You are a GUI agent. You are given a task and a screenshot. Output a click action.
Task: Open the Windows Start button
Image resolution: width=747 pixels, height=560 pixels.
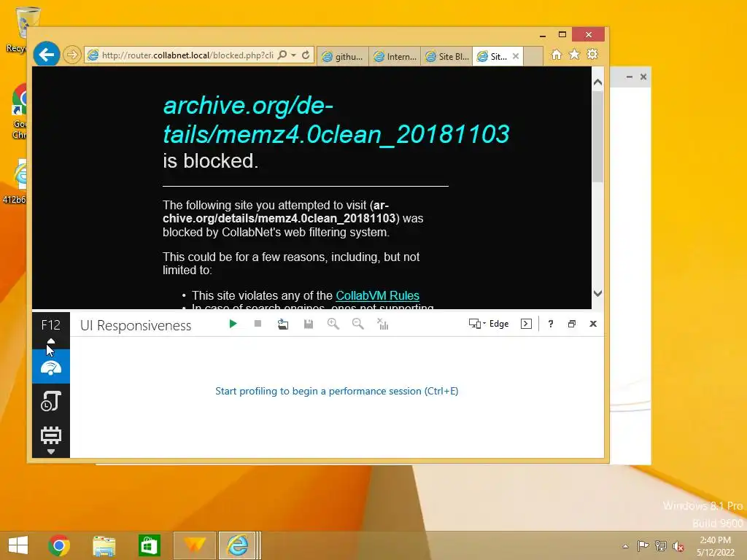[x=18, y=545]
